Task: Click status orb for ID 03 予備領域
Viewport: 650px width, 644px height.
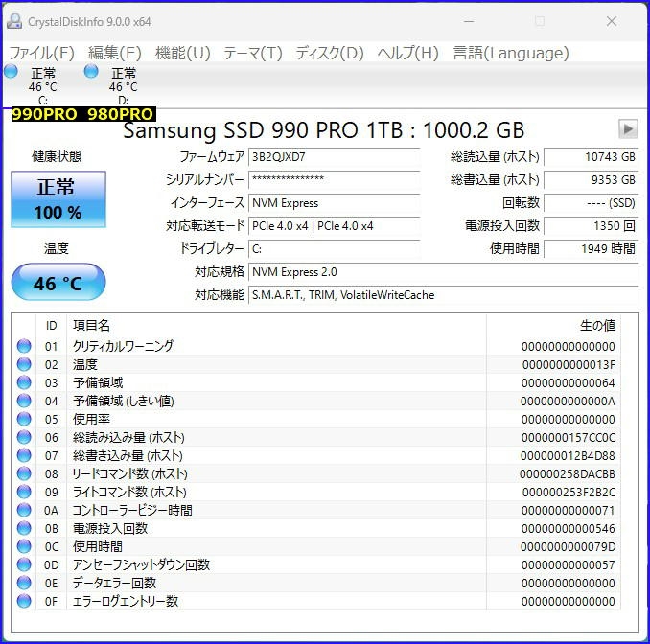Action: click(24, 382)
